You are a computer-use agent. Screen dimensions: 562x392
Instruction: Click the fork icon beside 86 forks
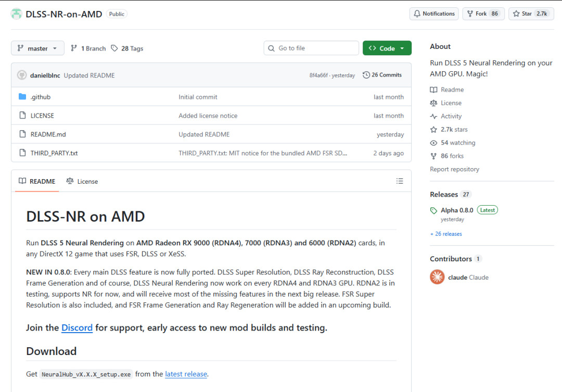pos(433,156)
